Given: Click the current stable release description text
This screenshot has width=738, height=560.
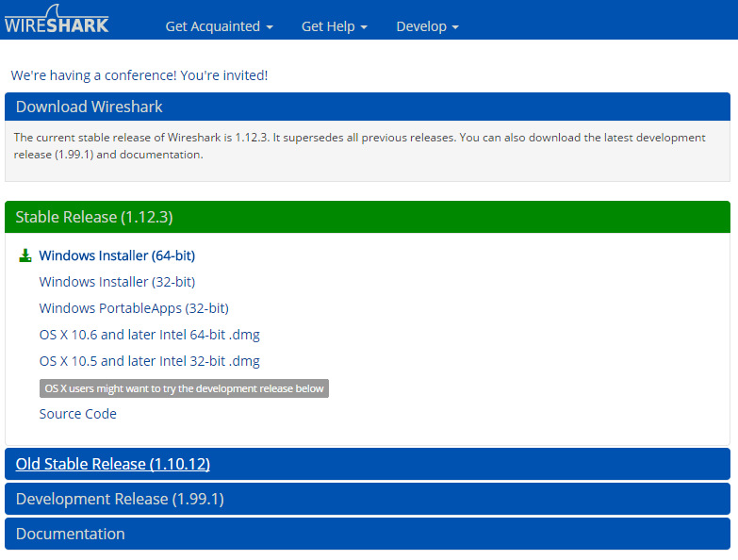Looking at the screenshot, I should [360, 146].
